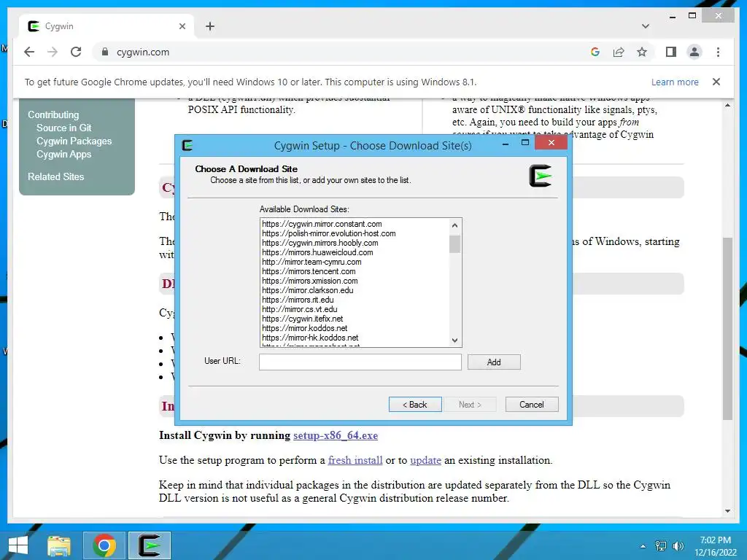Select the Cygwin browser tab
Image resolution: width=747 pixels, height=560 pixels.
click(107, 26)
